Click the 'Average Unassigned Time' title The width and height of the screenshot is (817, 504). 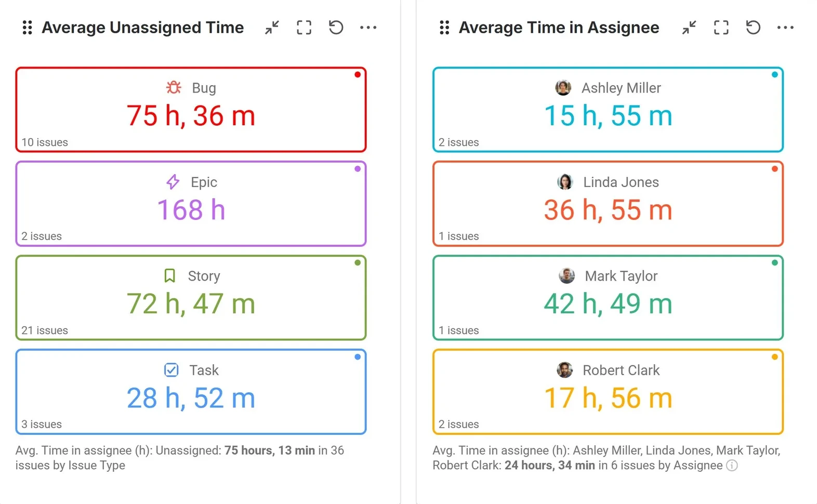click(142, 28)
